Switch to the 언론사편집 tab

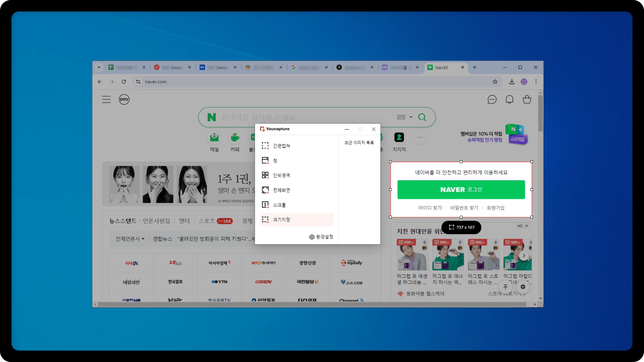156,221
